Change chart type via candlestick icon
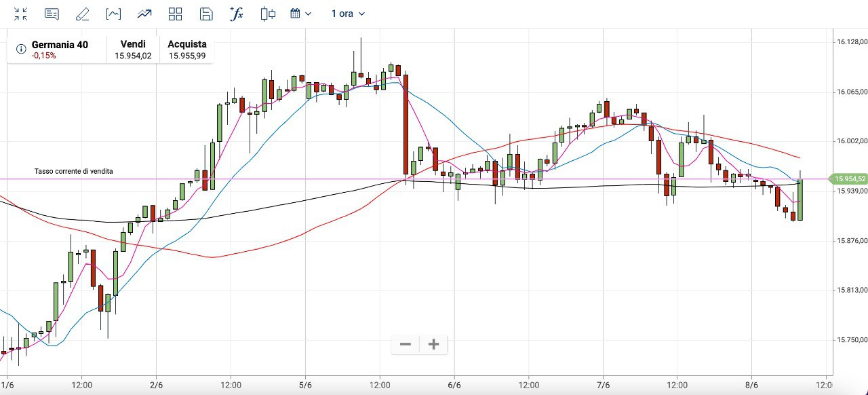Image resolution: width=868 pixels, height=395 pixels. click(x=268, y=14)
